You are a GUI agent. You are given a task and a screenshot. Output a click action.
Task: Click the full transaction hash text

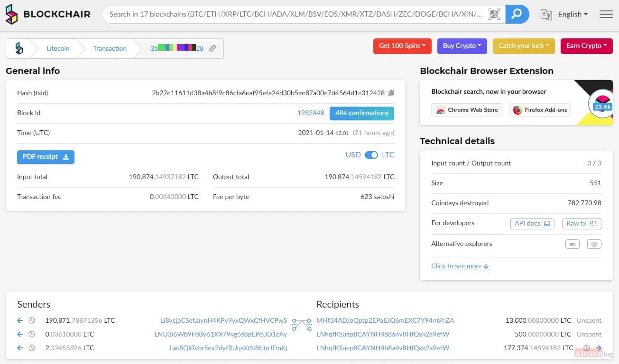click(x=268, y=93)
